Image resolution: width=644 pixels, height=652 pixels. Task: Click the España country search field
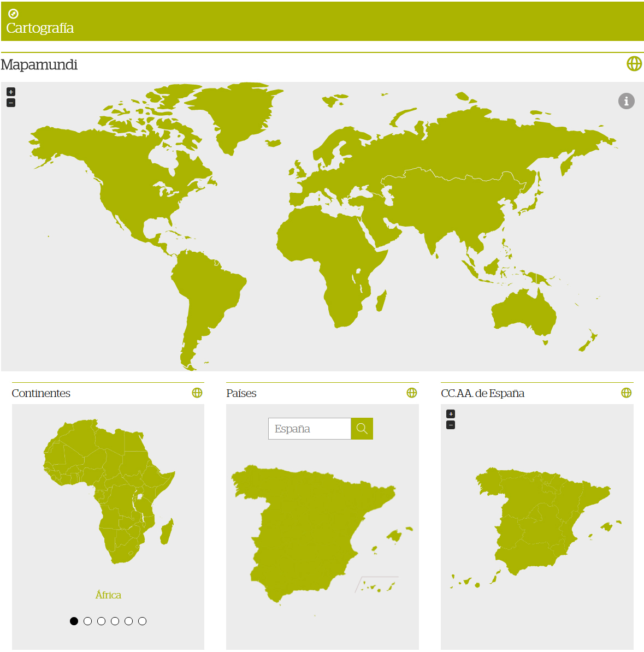(309, 429)
